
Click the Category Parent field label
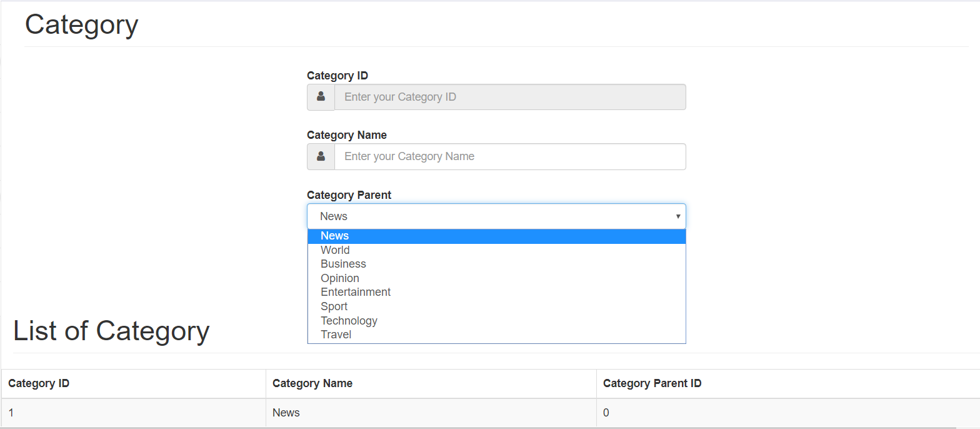tap(349, 195)
